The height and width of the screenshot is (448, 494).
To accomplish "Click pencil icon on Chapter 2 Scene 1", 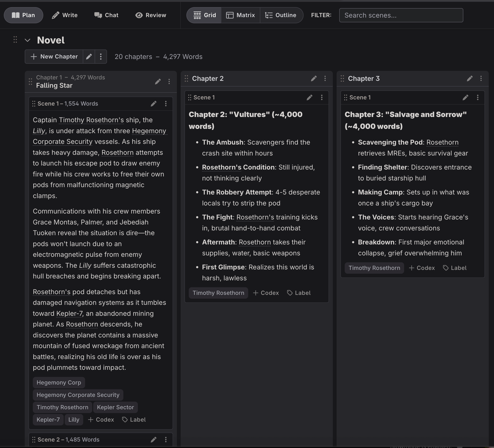I will click(310, 97).
